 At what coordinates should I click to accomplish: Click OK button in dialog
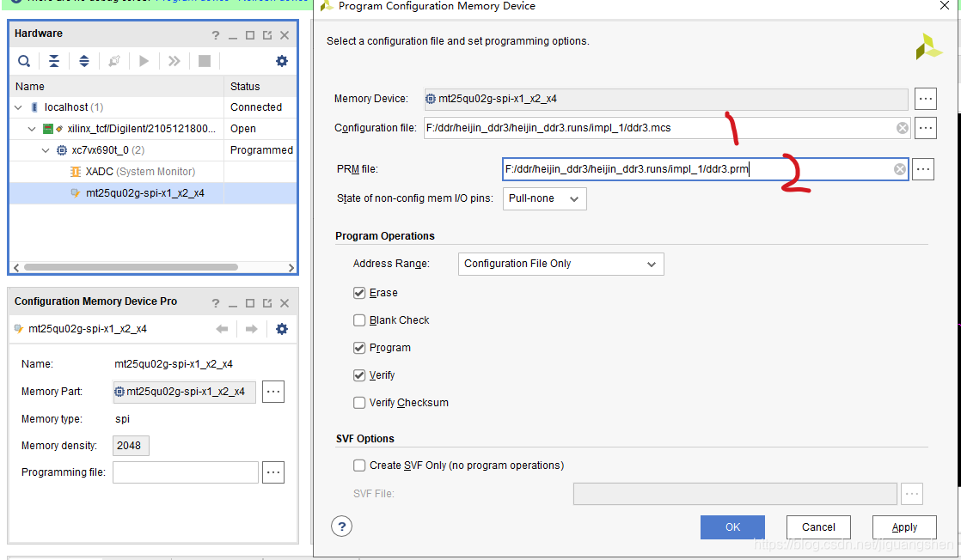click(x=732, y=527)
